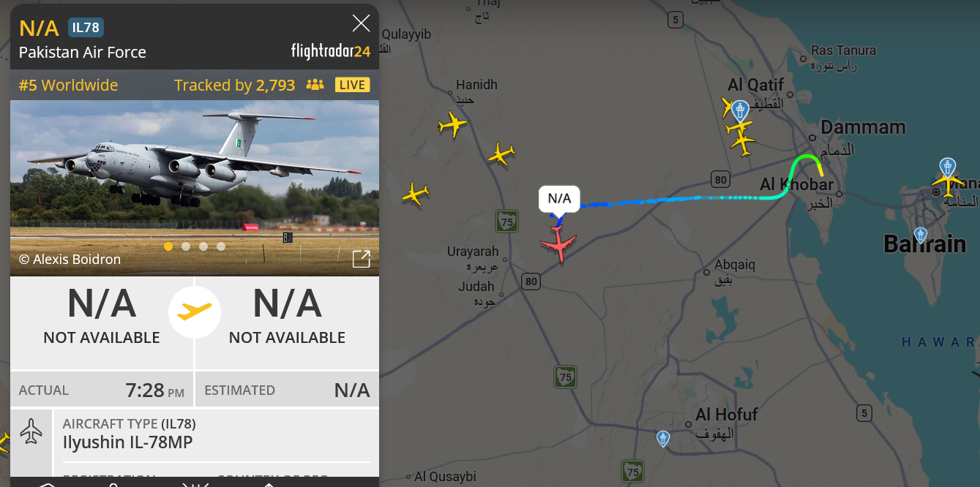Show the second aircraft photo dot
This screenshot has width=980, height=487.
coord(186,246)
